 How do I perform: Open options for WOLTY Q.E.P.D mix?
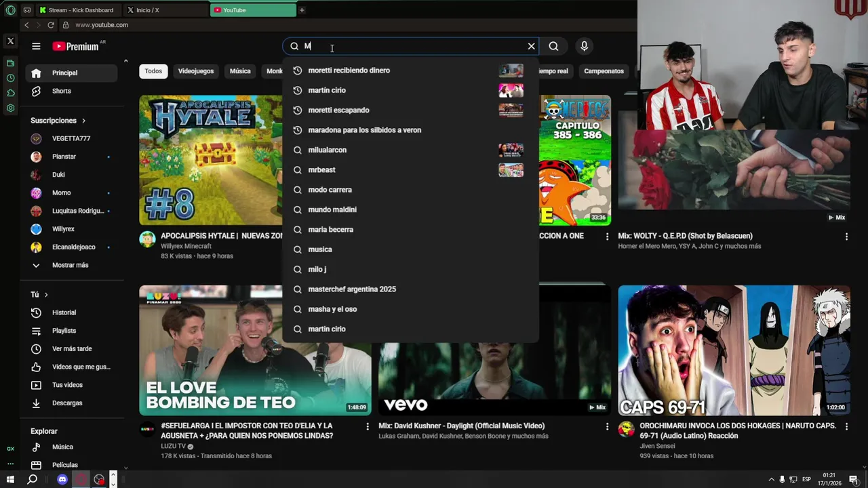coord(846,237)
